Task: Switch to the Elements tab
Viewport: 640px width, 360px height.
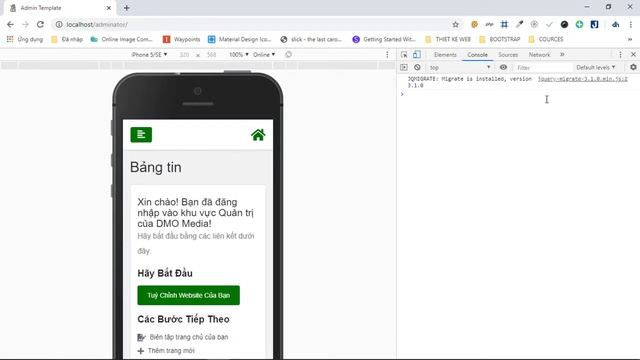Action: click(445, 54)
